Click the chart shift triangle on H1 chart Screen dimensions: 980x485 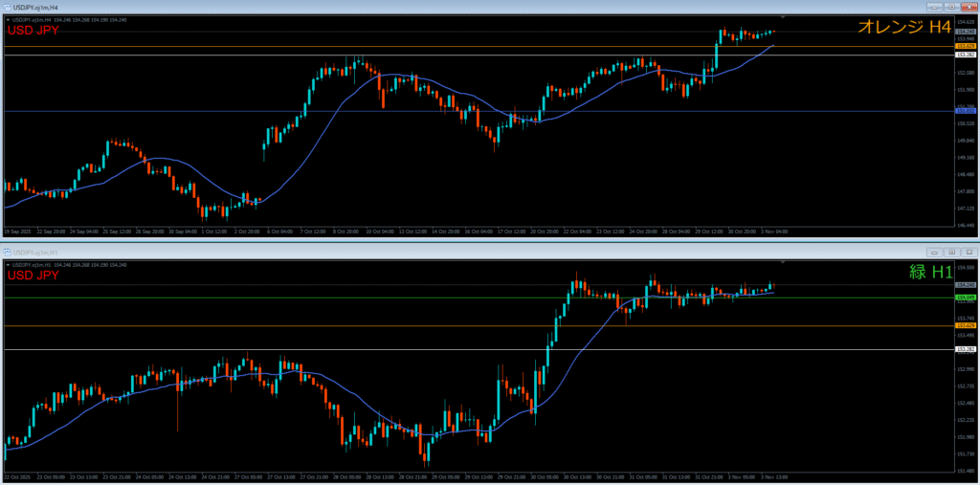pos(783,262)
